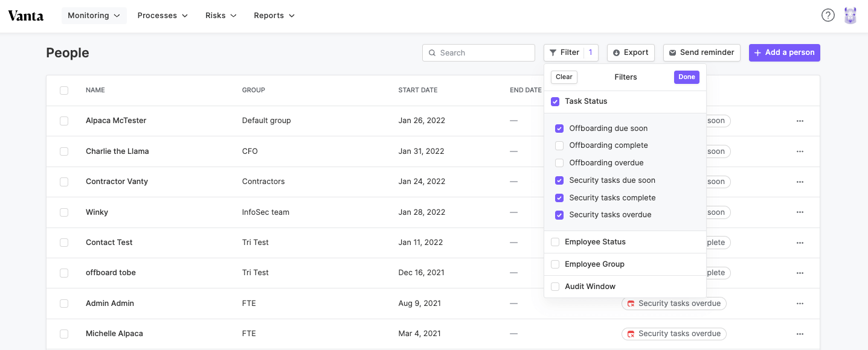Open more options for Michelle Alpaca

tap(800, 334)
